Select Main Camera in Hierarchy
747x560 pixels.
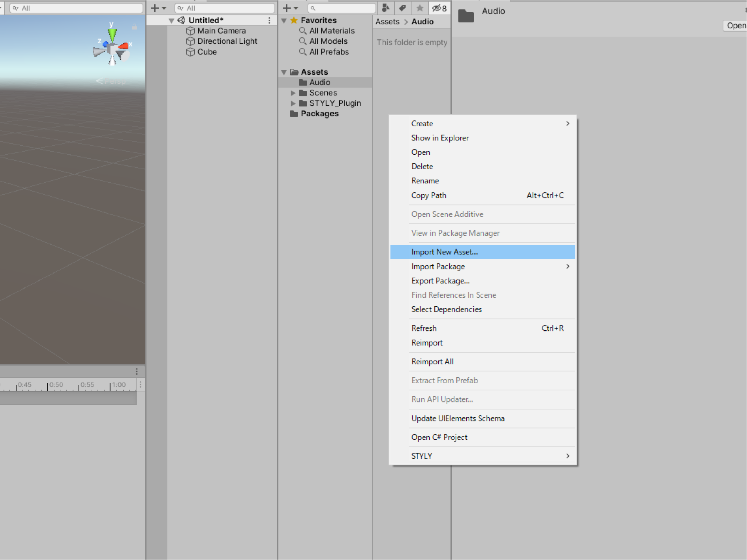pos(222,31)
